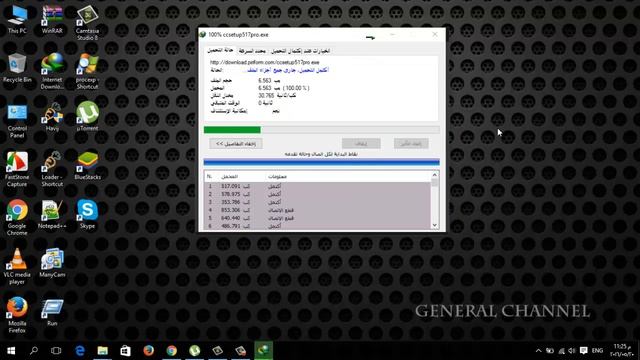The width and height of the screenshot is (640, 360).
Task: Select connection row 6 with 486.791
Action: click(317, 226)
